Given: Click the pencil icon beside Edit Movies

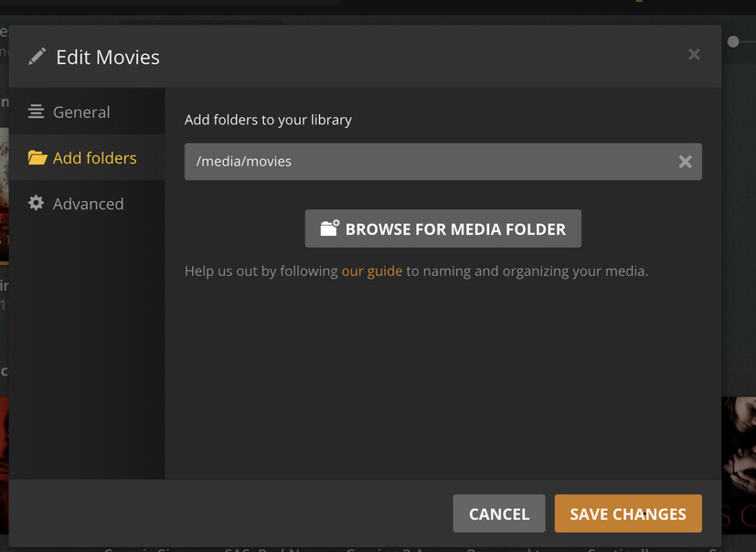Looking at the screenshot, I should tap(37, 57).
